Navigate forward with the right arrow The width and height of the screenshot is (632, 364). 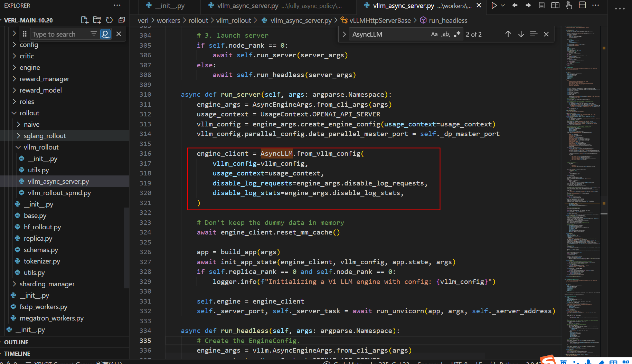(x=528, y=5)
